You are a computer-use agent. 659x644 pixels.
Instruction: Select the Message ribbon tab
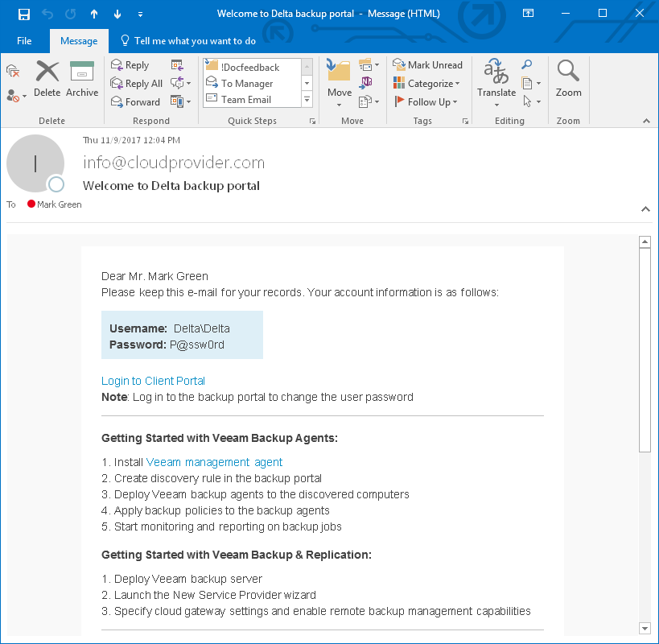pos(79,41)
